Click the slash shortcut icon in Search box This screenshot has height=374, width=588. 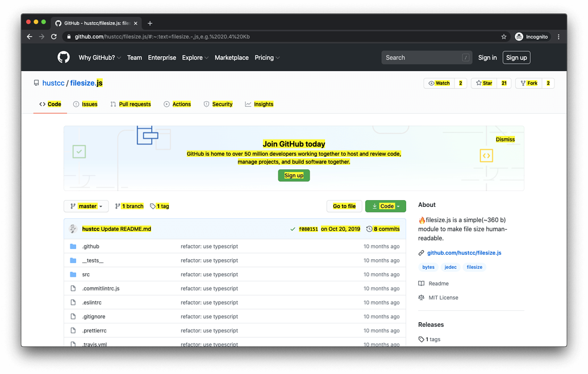466,57
